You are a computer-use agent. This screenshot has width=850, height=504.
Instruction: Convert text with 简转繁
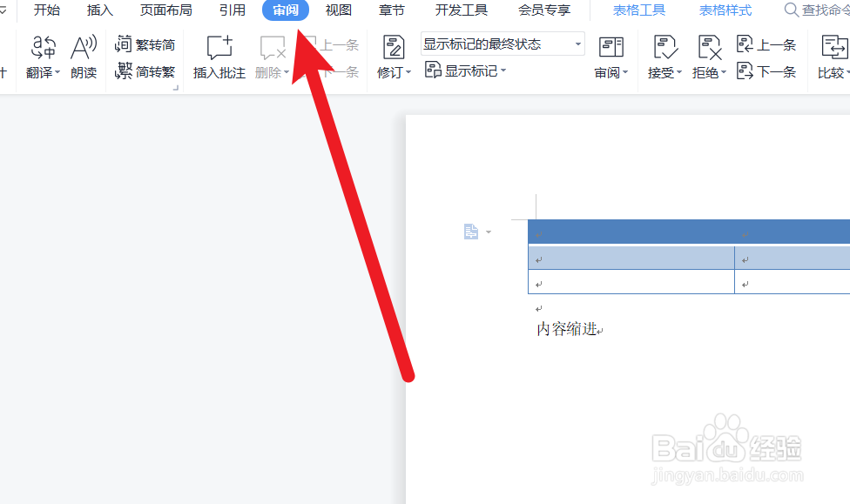pos(145,71)
